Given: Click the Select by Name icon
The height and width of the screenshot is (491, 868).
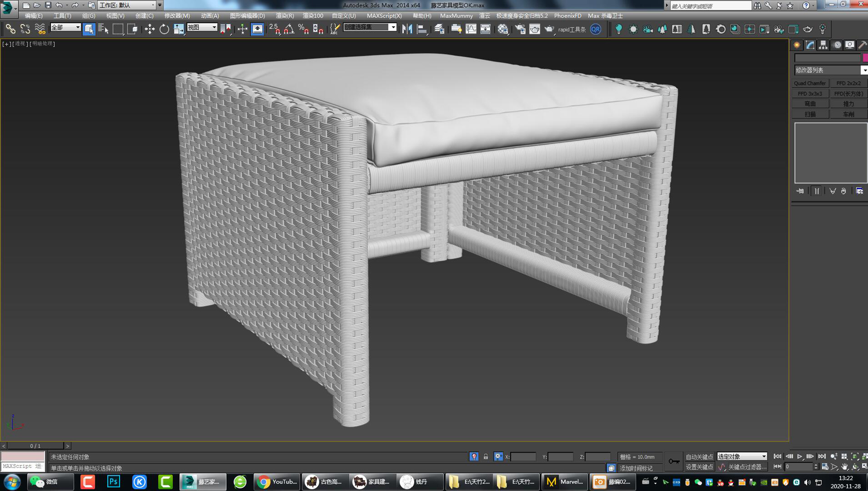Looking at the screenshot, I should (103, 29).
